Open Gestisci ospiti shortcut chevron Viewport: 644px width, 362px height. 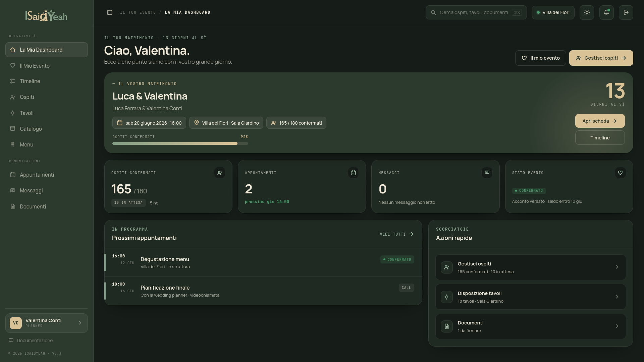point(617,267)
